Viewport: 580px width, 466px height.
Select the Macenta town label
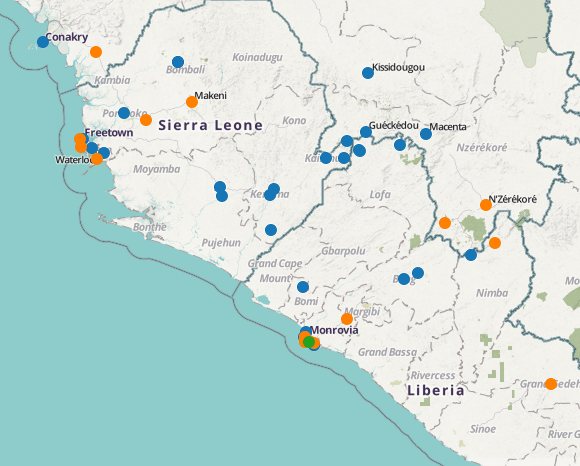pyautogui.click(x=448, y=127)
